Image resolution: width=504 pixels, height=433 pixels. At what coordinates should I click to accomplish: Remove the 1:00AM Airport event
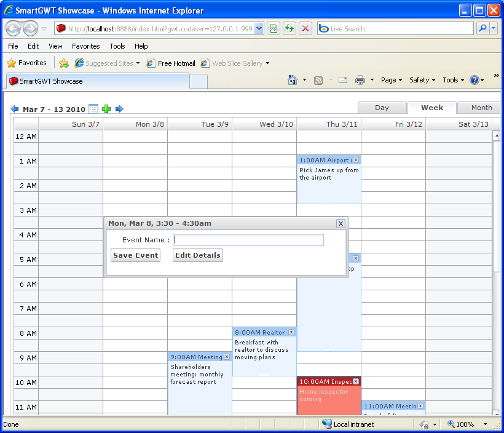[356, 160]
